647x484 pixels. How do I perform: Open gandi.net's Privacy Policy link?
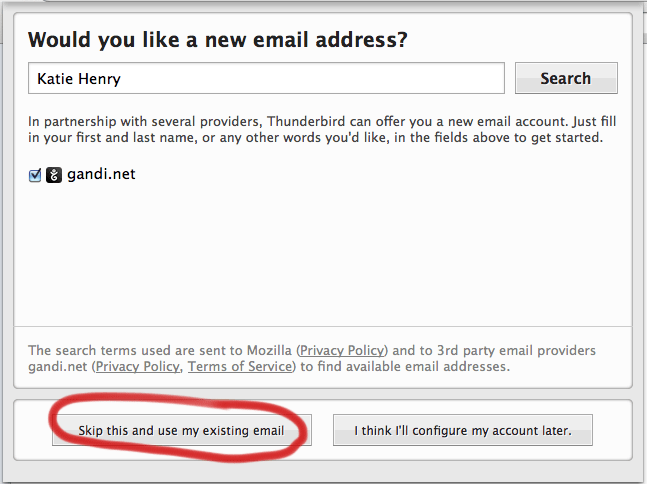tap(138, 366)
